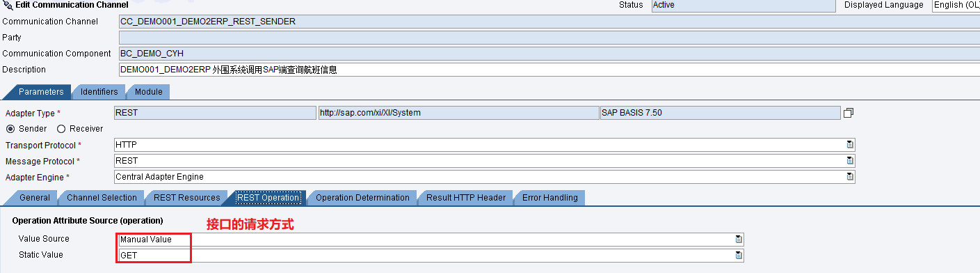Click the Static Value GET field
Screen dimensions: 980x273
[431, 256]
